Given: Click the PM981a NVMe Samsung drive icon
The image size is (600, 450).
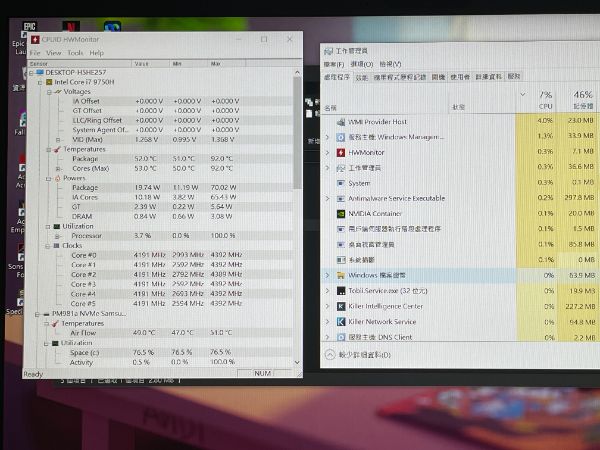Looking at the screenshot, I should (46, 314).
